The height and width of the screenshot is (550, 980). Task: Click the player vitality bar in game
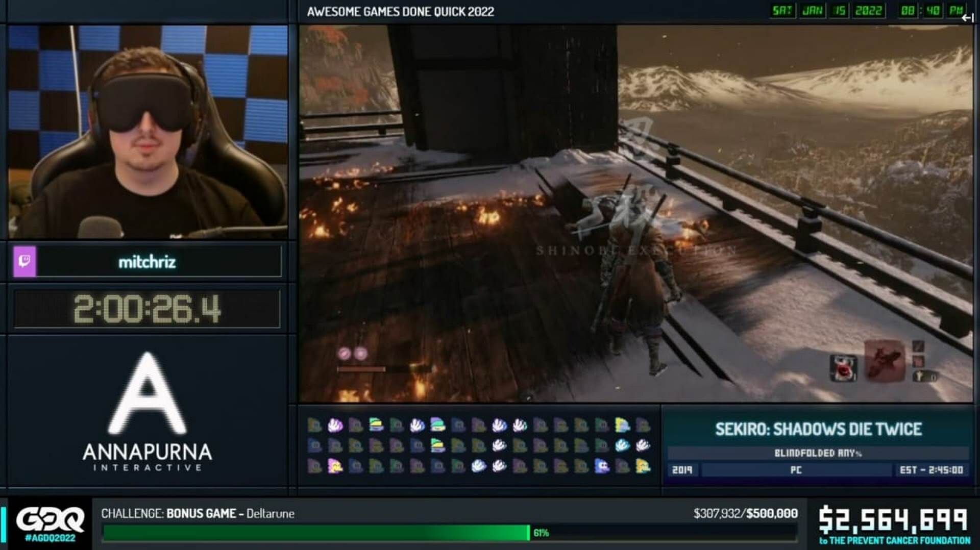(x=361, y=369)
